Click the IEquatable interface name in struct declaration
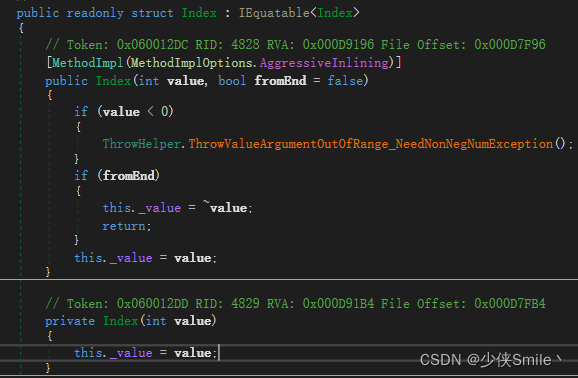 tap(274, 13)
